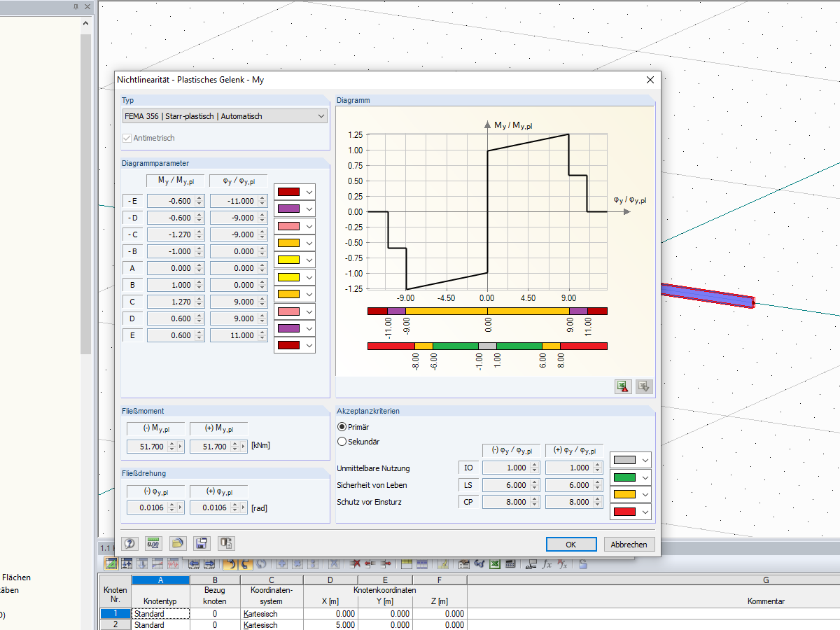Viewport: 840px width, 630px height.
Task: Open arrow menu beside positive My,pl field
Action: click(244, 446)
